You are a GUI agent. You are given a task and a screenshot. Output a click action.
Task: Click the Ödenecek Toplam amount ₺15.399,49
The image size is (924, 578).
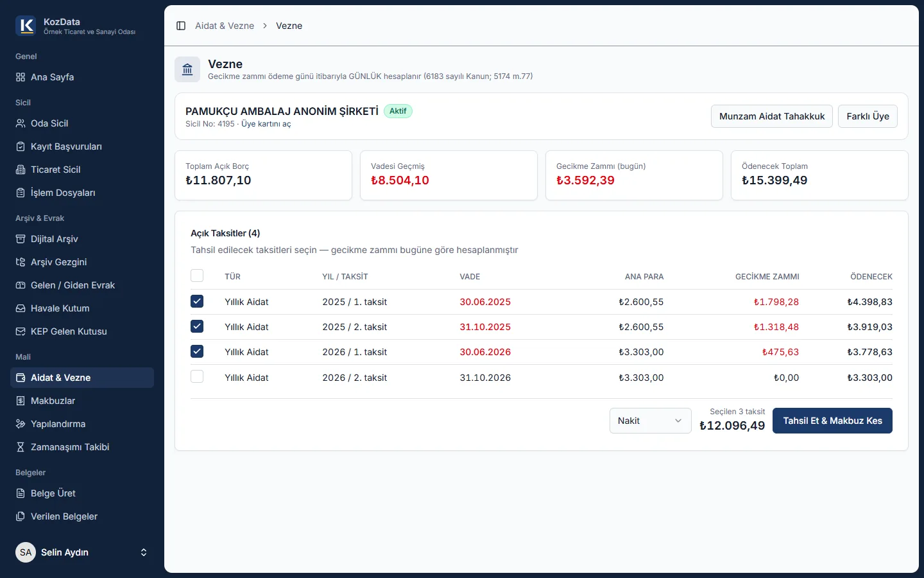[x=774, y=180]
